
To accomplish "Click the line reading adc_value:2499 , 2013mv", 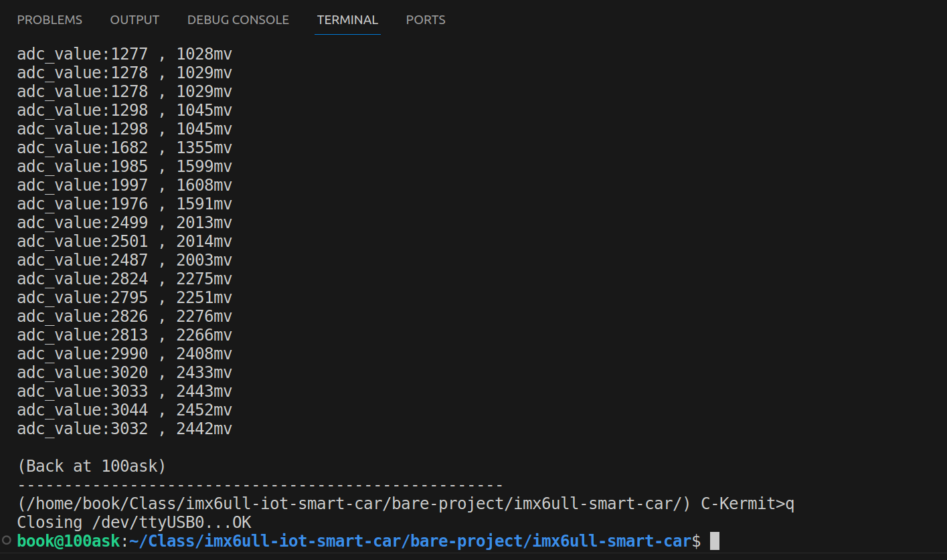I will tap(124, 223).
